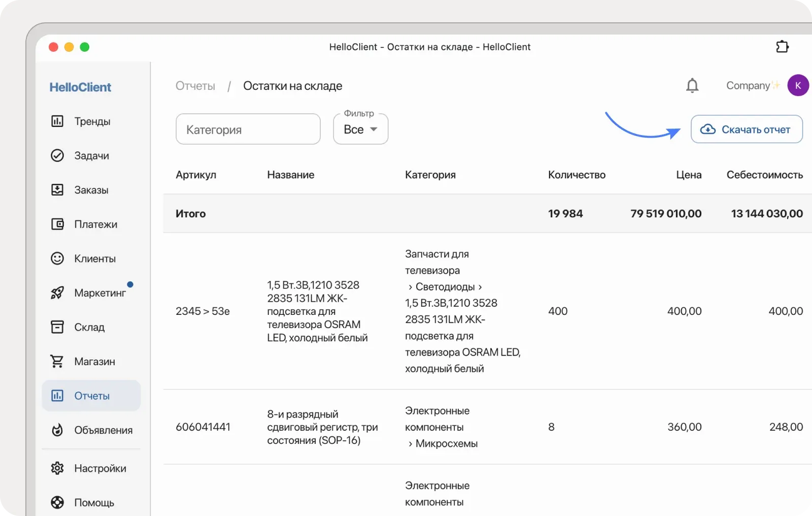The width and height of the screenshot is (812, 516).
Task: Open the Фильтр Все dropdown
Action: pos(360,129)
